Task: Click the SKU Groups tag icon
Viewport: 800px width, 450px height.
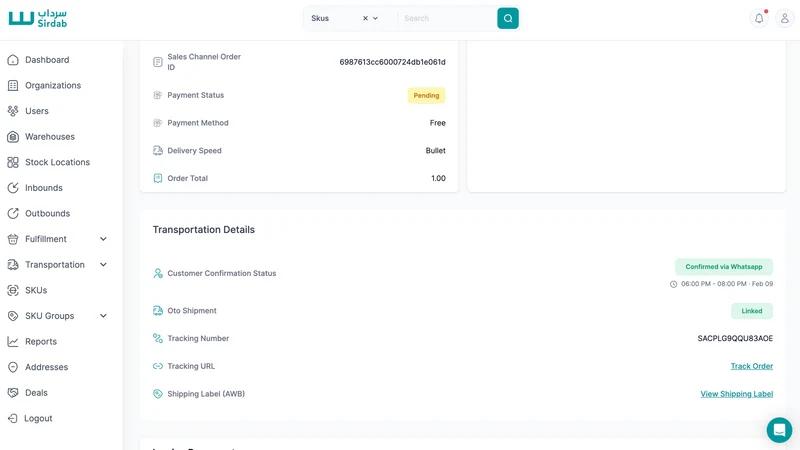Action: coord(13,316)
